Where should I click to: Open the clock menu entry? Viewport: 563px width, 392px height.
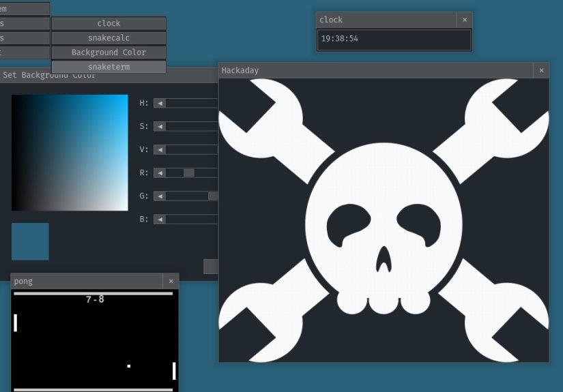coord(109,23)
